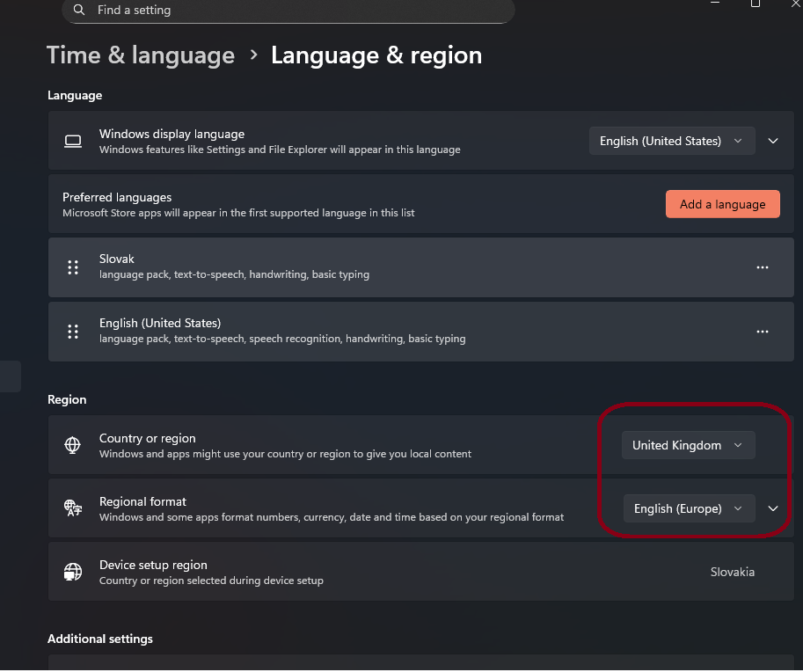The height and width of the screenshot is (672, 803).
Task: Click the search magnifier icon
Action: point(80,10)
